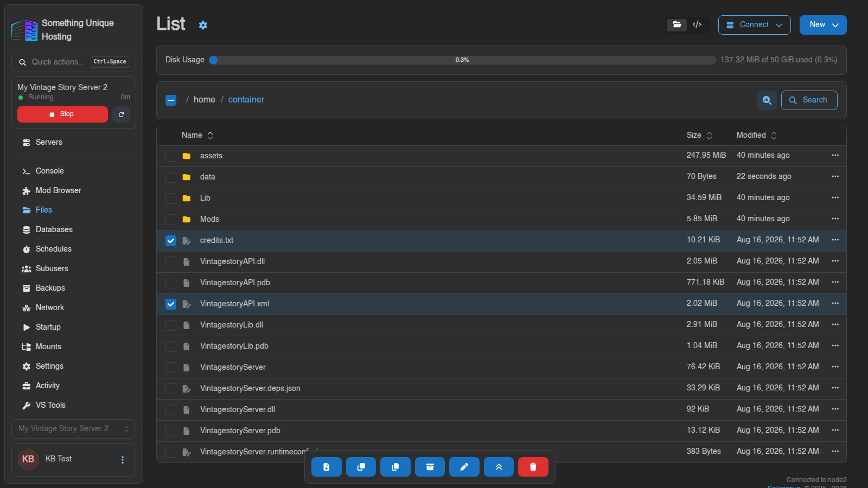The width and height of the screenshot is (868, 488).
Task: Check the assets folder checkbox
Action: click(x=171, y=156)
